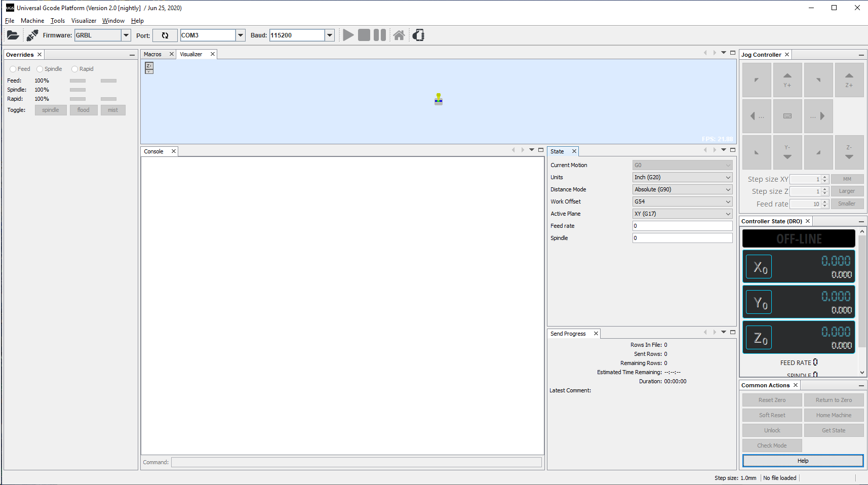Open the Current Motion G0 dropdown
The image size is (868, 485).
(x=682, y=165)
